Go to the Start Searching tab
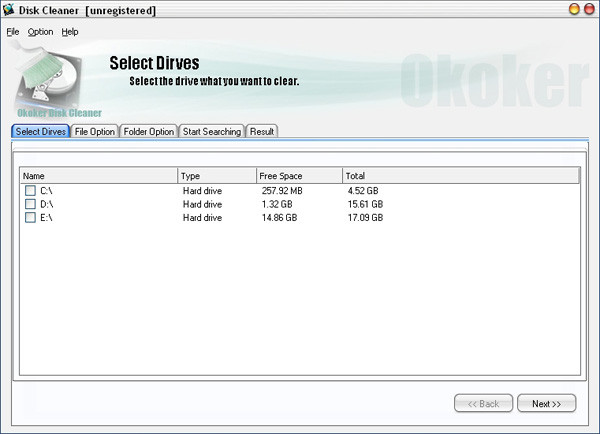This screenshot has height=434, width=600. point(212,131)
